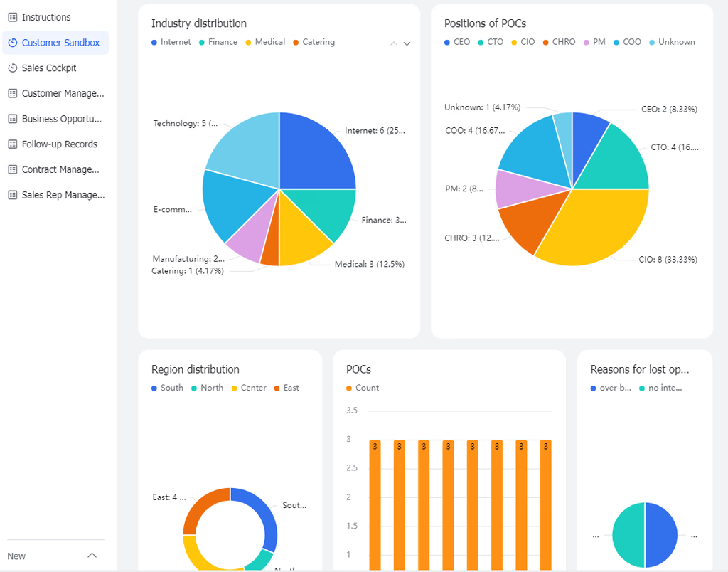Toggle the CHRO legend in Positions chart
The height and width of the screenshot is (572, 728).
click(x=559, y=42)
